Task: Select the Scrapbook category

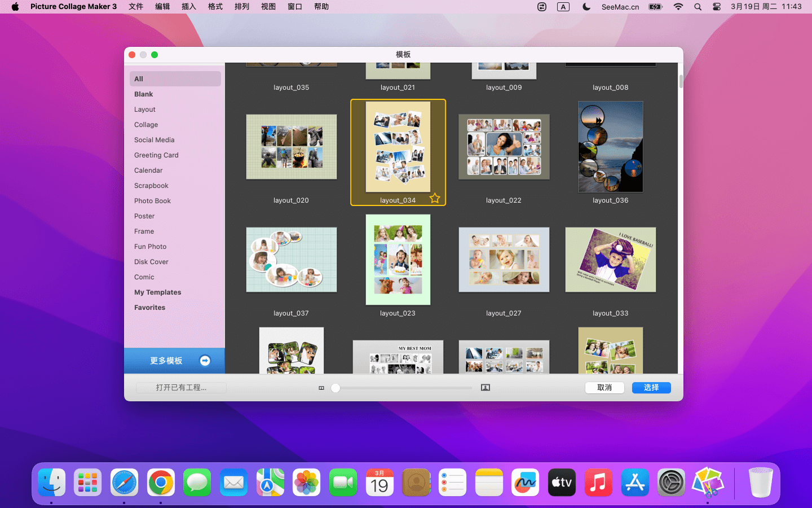Action: (x=175, y=186)
